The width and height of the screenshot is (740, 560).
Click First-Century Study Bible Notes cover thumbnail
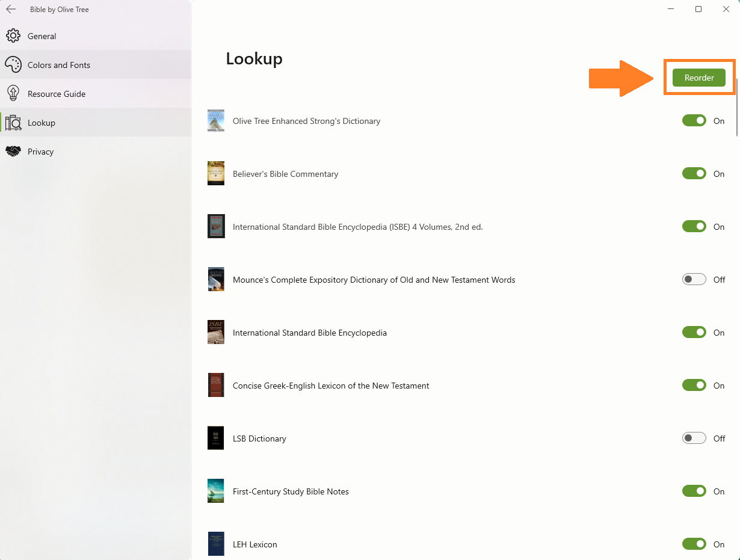coord(216,491)
